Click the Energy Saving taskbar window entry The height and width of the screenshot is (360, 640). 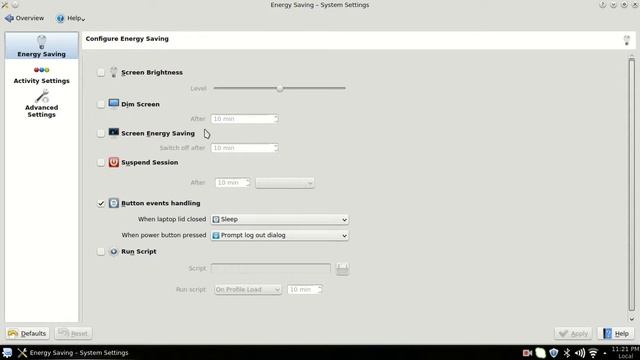[x=73, y=353]
